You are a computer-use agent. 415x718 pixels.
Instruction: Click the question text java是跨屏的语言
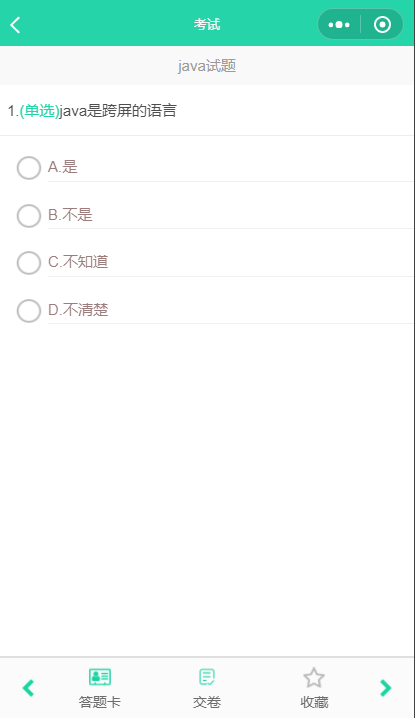(x=118, y=111)
